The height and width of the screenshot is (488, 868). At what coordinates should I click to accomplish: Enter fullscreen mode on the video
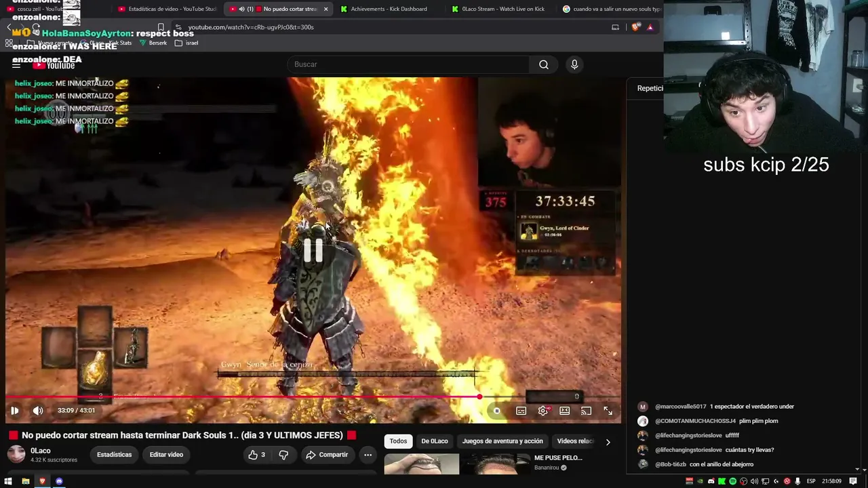(x=608, y=411)
